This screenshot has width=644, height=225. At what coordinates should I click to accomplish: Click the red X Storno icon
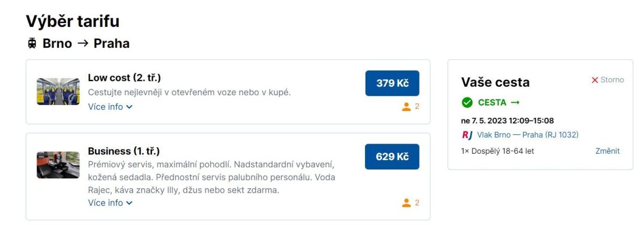point(595,80)
